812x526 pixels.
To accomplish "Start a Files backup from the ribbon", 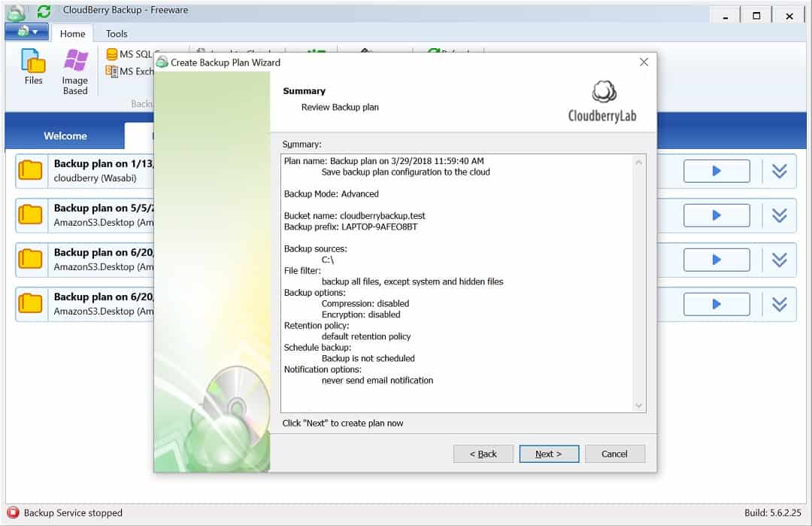I will [33, 67].
